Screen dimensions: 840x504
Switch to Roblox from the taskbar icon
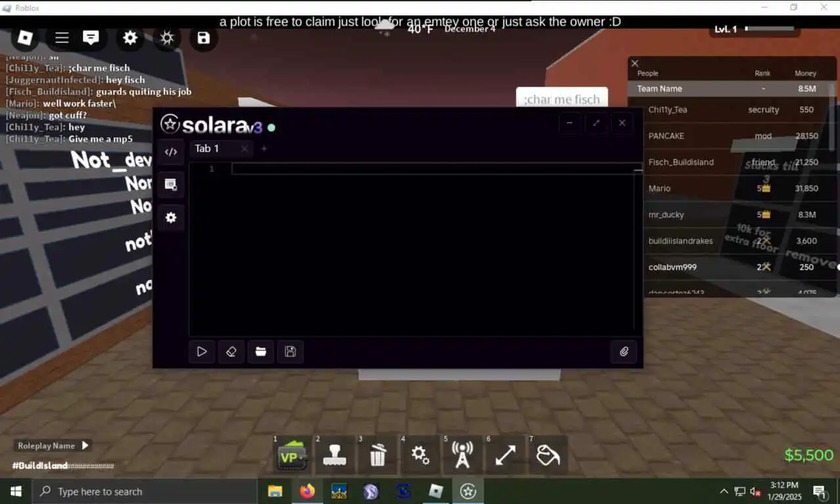(436, 491)
